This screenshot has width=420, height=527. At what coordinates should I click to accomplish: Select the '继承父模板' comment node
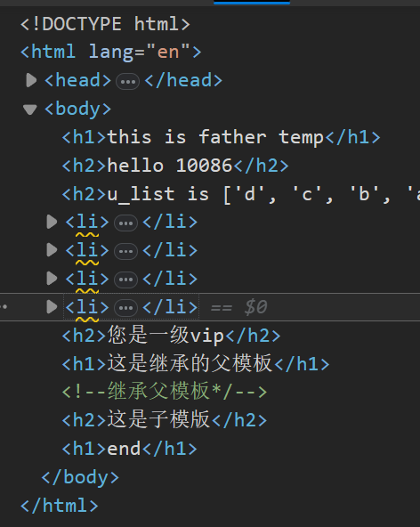pos(165,392)
